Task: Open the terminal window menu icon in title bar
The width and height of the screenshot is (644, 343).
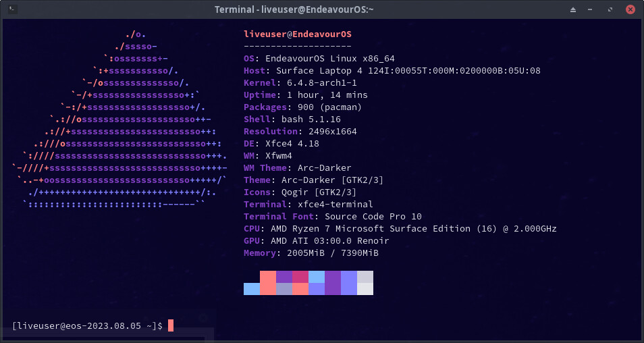Action: [x=12, y=9]
